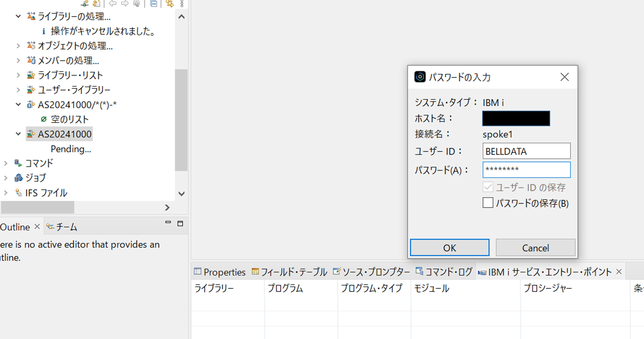Expand the メンバーの処理 node

click(18, 60)
